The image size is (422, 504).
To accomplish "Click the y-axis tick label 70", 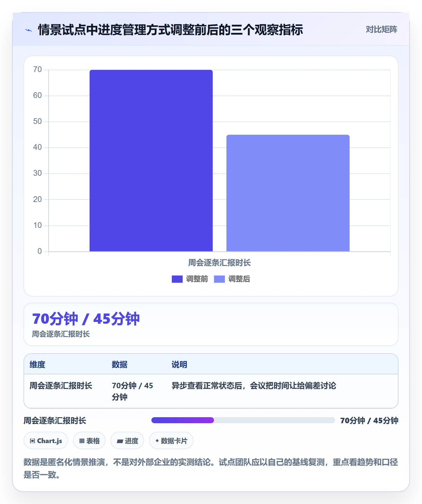I will (37, 70).
